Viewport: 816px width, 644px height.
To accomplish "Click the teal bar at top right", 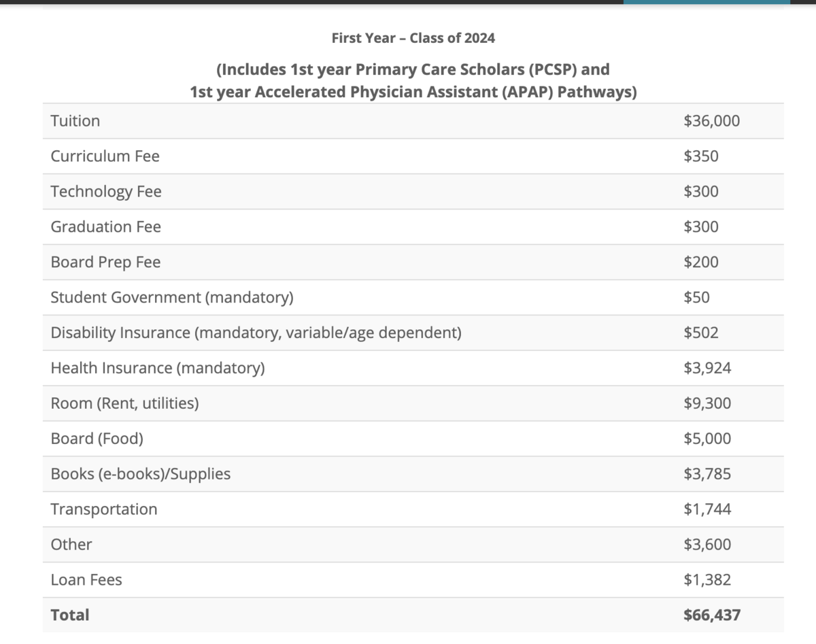I will point(707,2).
